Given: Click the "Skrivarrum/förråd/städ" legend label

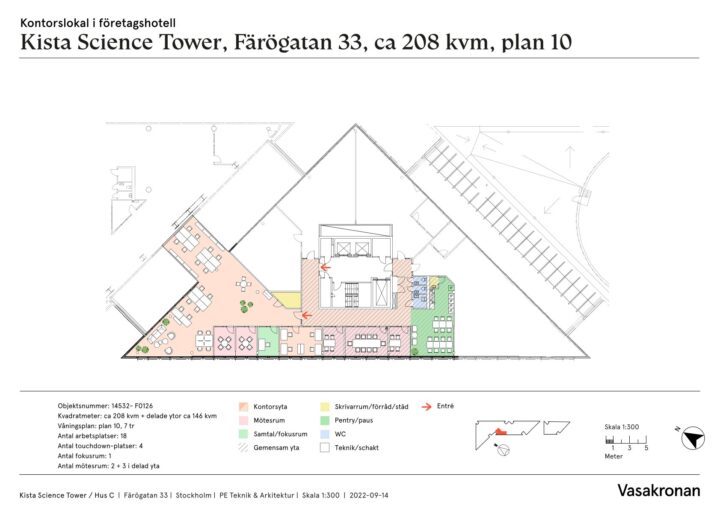Looking at the screenshot, I should 371,407.
